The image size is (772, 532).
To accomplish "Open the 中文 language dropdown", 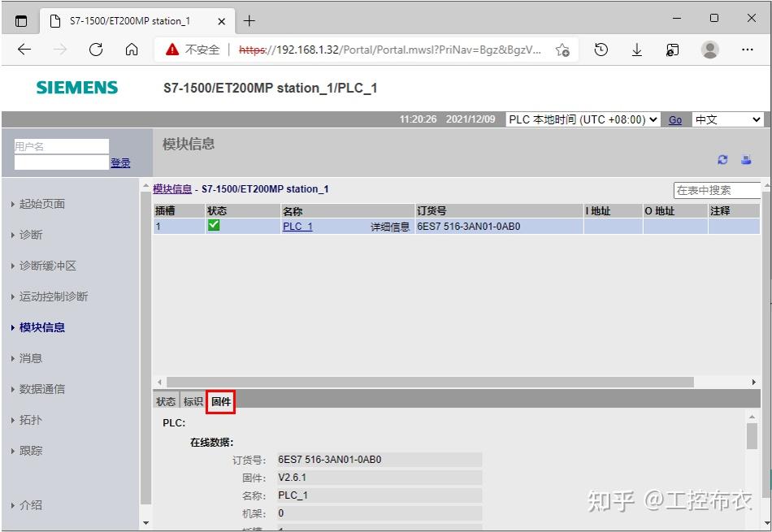I will 727,119.
